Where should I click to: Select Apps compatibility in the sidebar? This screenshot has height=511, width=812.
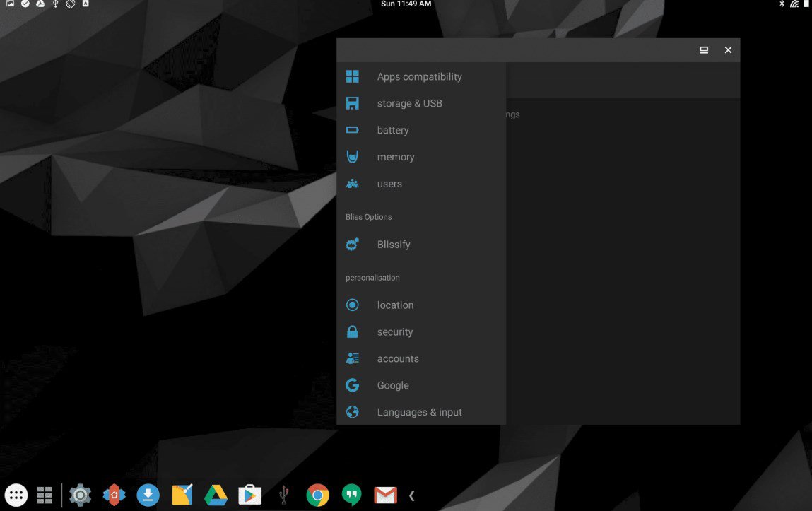(x=419, y=76)
